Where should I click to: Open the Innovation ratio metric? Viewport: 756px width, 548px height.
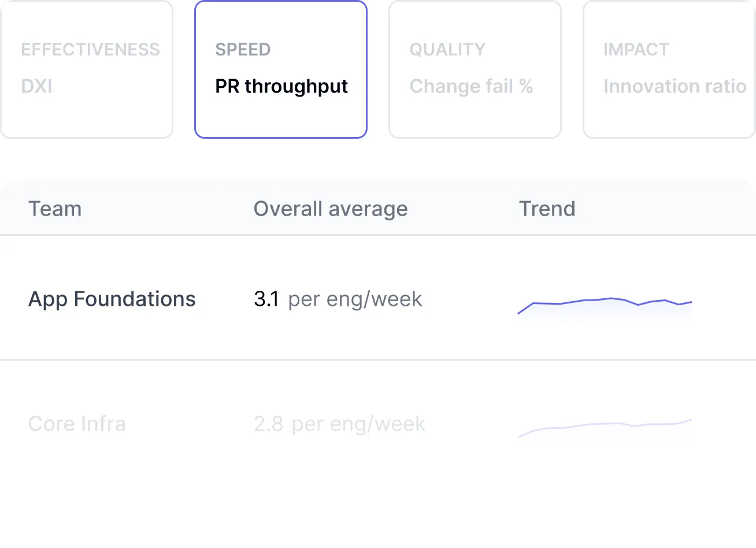[x=675, y=87]
